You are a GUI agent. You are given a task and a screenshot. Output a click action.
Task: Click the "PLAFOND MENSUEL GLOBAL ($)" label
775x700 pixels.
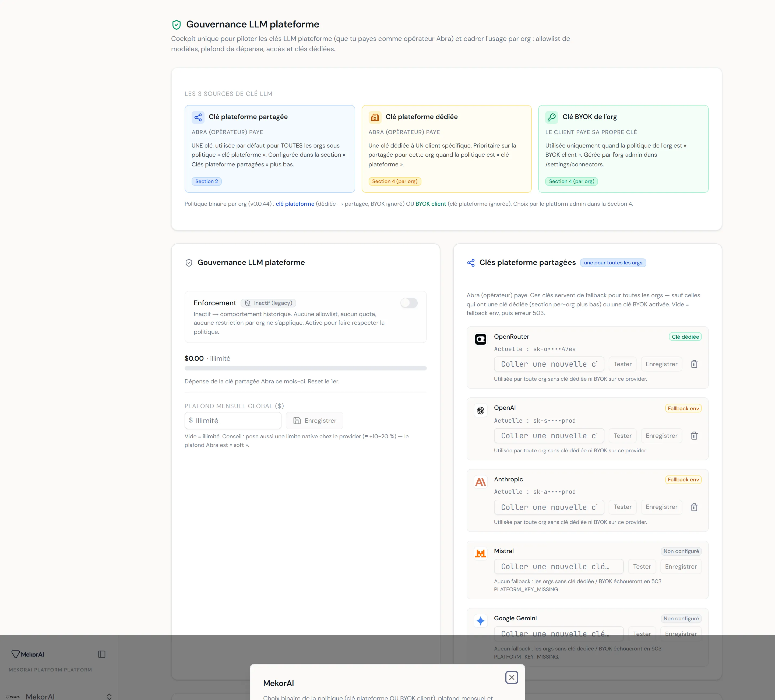pyautogui.click(x=234, y=406)
